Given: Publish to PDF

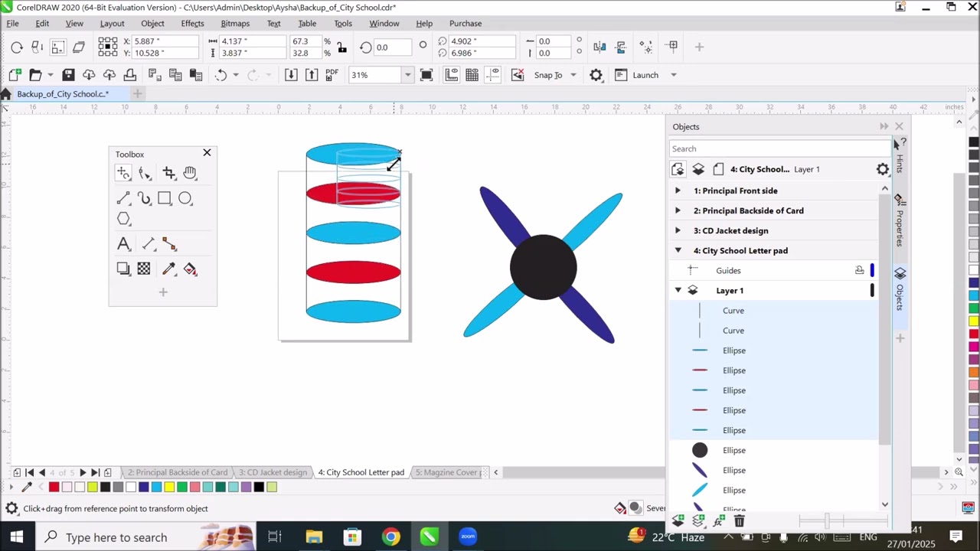Looking at the screenshot, I should (332, 75).
